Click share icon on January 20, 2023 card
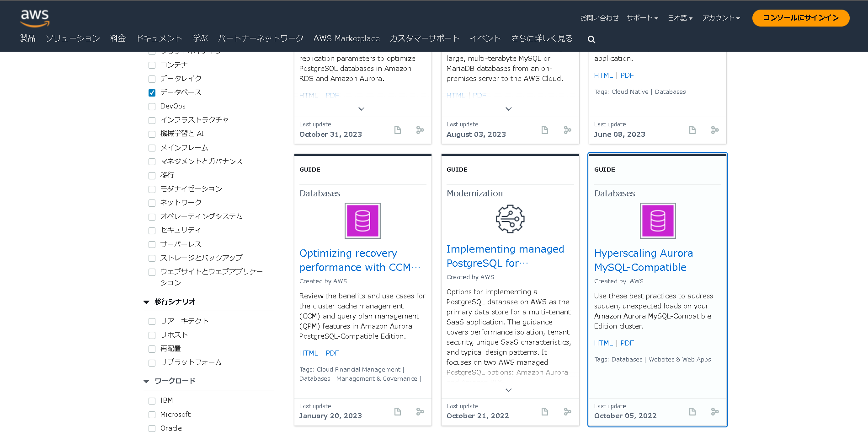The height and width of the screenshot is (437, 868). 420,412
